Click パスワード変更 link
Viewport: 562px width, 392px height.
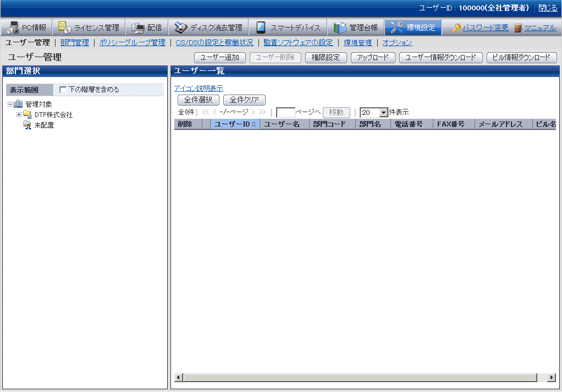click(486, 27)
